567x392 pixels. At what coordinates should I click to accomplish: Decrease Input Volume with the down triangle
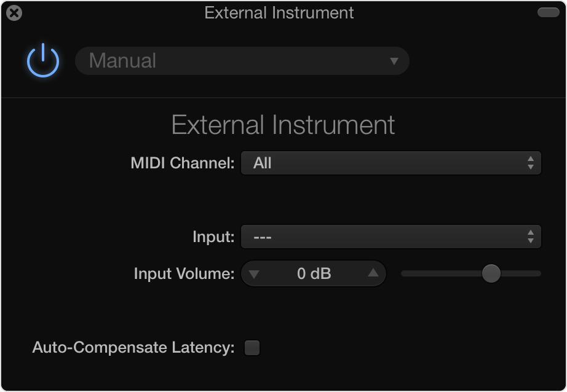254,274
